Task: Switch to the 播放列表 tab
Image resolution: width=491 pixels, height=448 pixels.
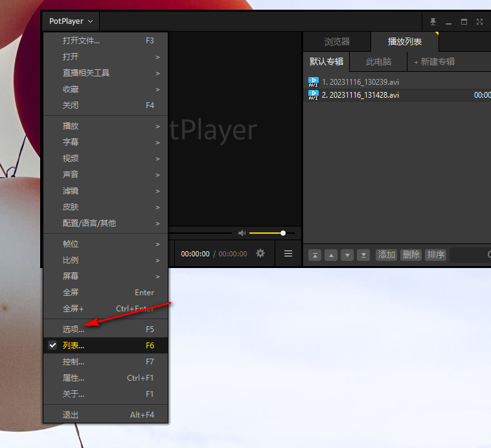Action: 405,41
